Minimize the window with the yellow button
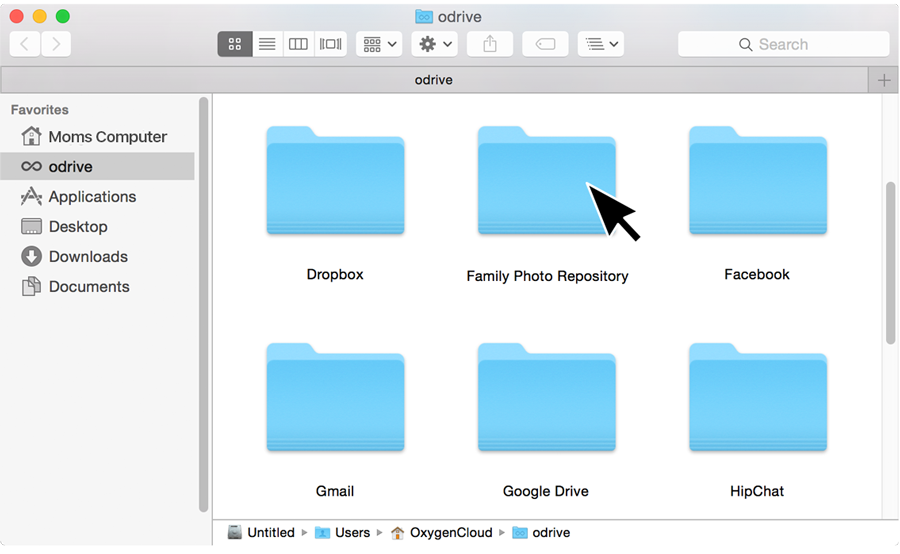The image size is (900, 554). click(x=40, y=16)
